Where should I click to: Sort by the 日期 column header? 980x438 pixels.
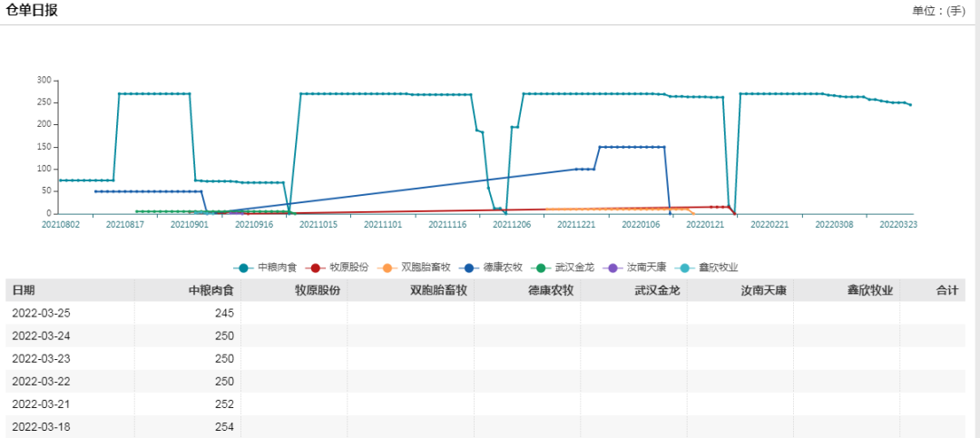coord(24,290)
